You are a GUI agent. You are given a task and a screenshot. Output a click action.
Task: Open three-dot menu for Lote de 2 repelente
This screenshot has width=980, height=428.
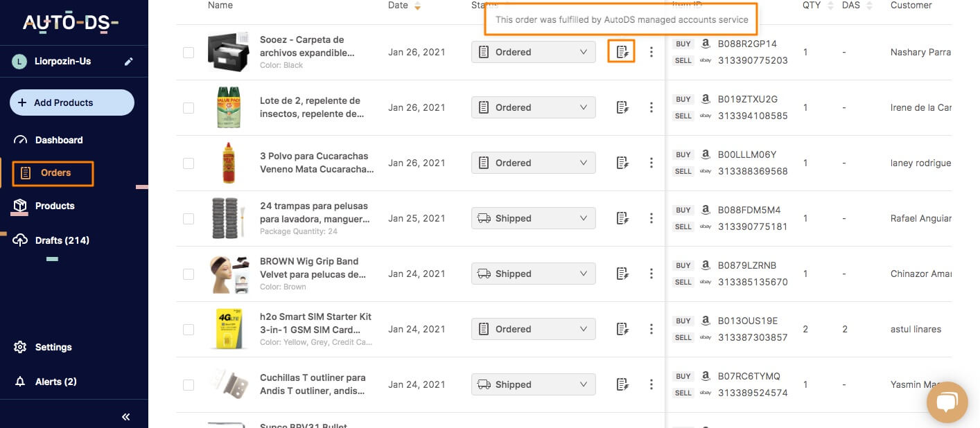pos(651,107)
